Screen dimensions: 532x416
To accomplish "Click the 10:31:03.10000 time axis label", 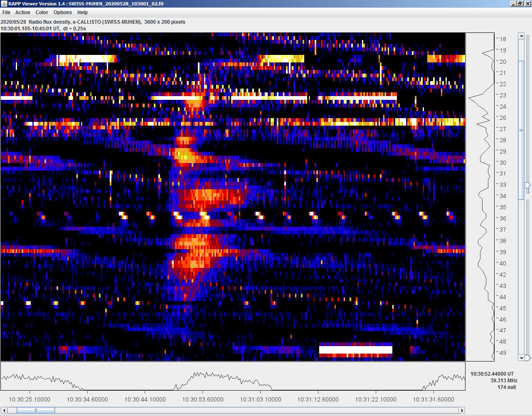I will (x=261, y=399).
